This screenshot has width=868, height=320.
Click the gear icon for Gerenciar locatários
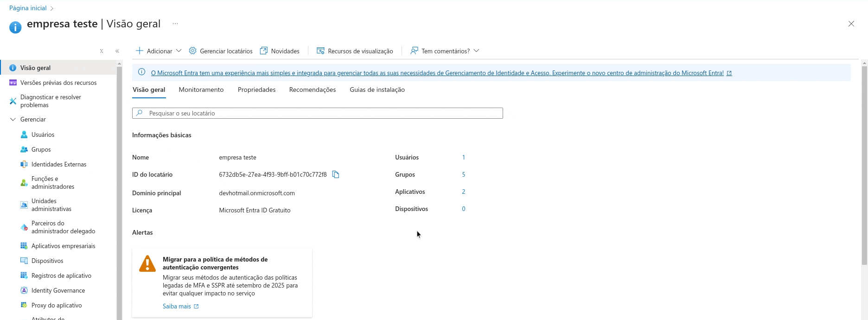[192, 51]
